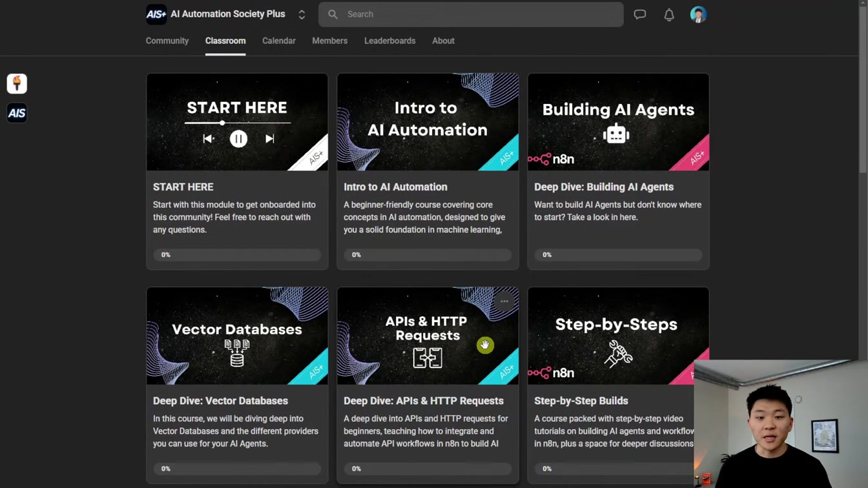This screenshot has height=488, width=868.
Task: Open the Calendar tab
Action: coord(279,41)
